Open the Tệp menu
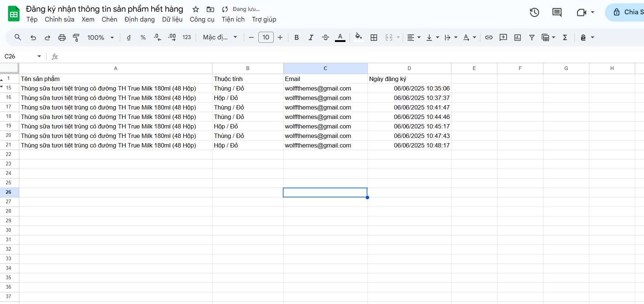Viewport: 644px width, 304px height. coord(32,19)
